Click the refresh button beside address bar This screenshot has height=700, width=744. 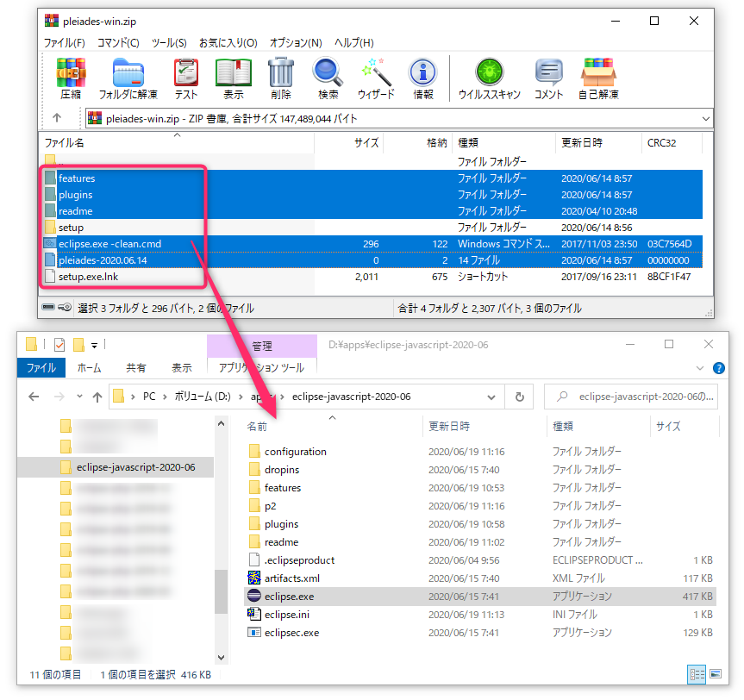(x=520, y=397)
